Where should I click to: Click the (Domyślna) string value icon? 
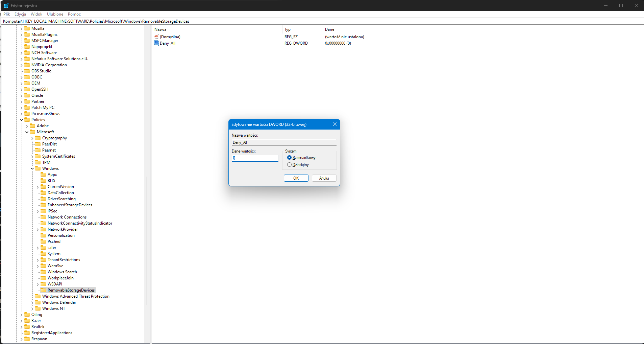pyautogui.click(x=156, y=37)
